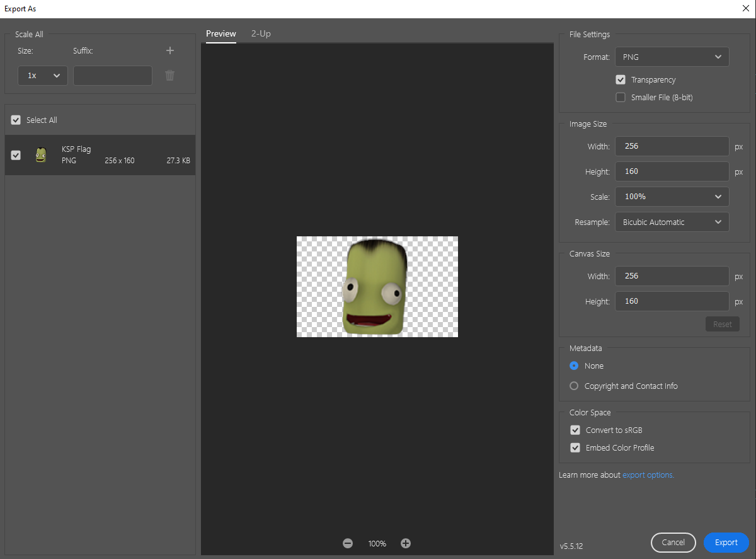The width and height of the screenshot is (756, 559).
Task: Click the Image Size Width field
Action: click(672, 146)
